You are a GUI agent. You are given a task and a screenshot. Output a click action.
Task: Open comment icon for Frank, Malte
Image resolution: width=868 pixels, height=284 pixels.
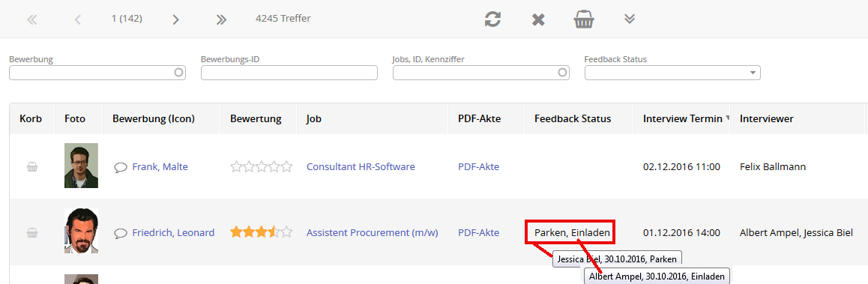pos(121,167)
